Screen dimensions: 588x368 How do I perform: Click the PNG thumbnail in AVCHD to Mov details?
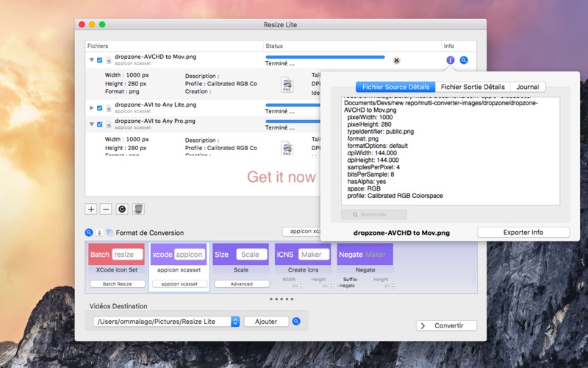[x=287, y=85]
